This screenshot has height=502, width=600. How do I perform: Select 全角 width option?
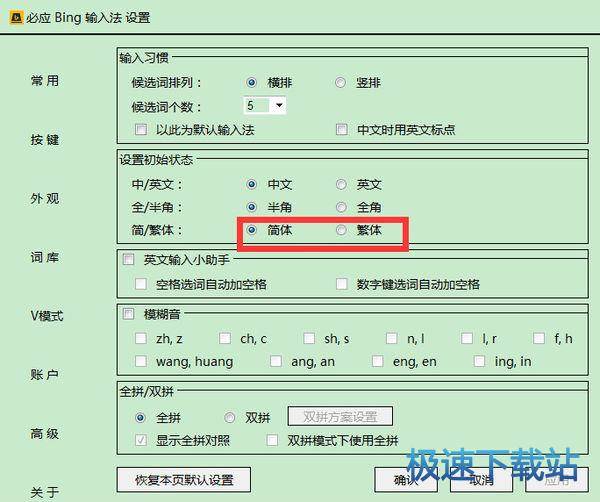(x=341, y=207)
